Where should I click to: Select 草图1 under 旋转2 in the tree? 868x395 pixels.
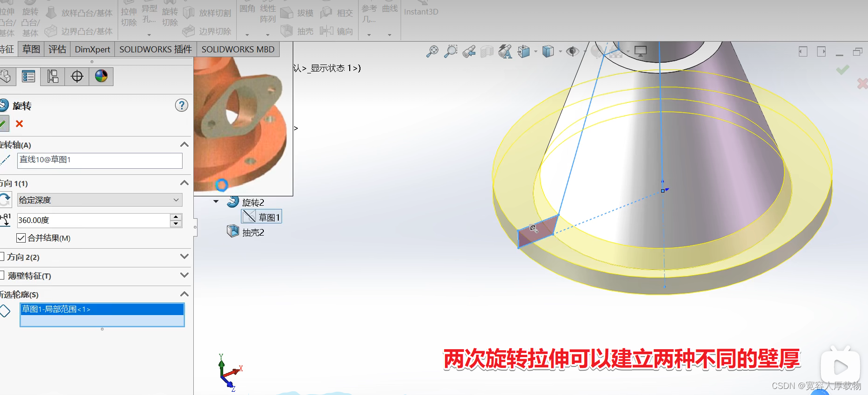coord(261,217)
